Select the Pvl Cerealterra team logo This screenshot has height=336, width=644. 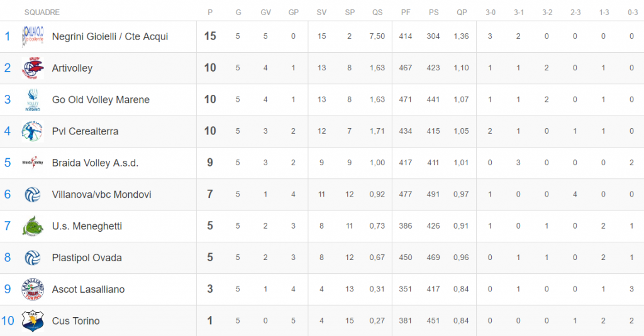[x=33, y=131]
